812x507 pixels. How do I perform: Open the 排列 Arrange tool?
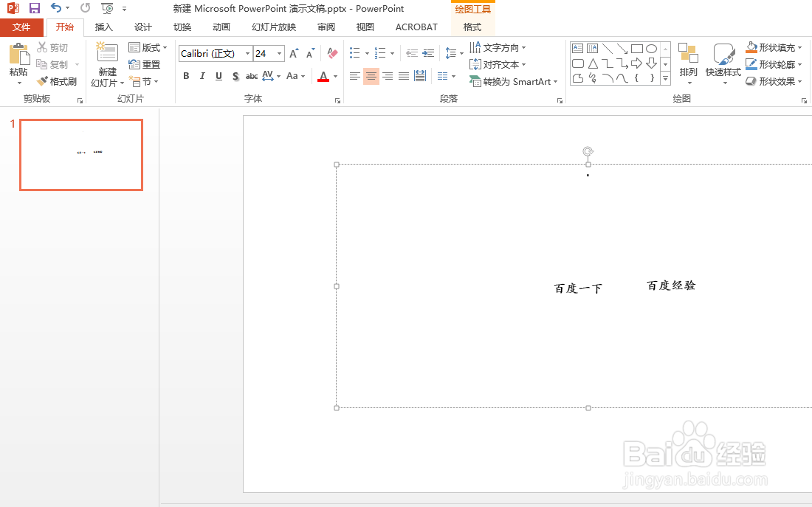pos(688,63)
